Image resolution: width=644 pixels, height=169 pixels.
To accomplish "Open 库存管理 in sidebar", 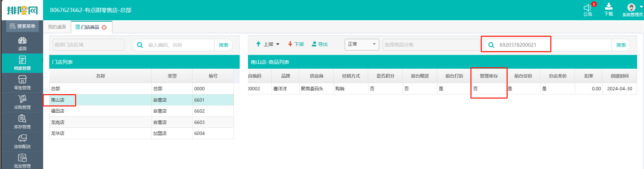I will coord(22,122).
